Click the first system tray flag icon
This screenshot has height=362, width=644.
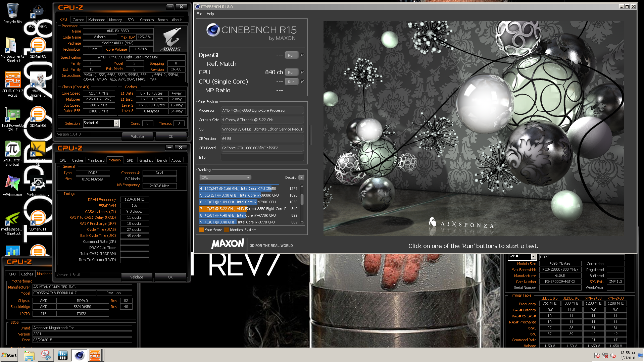coord(597,356)
